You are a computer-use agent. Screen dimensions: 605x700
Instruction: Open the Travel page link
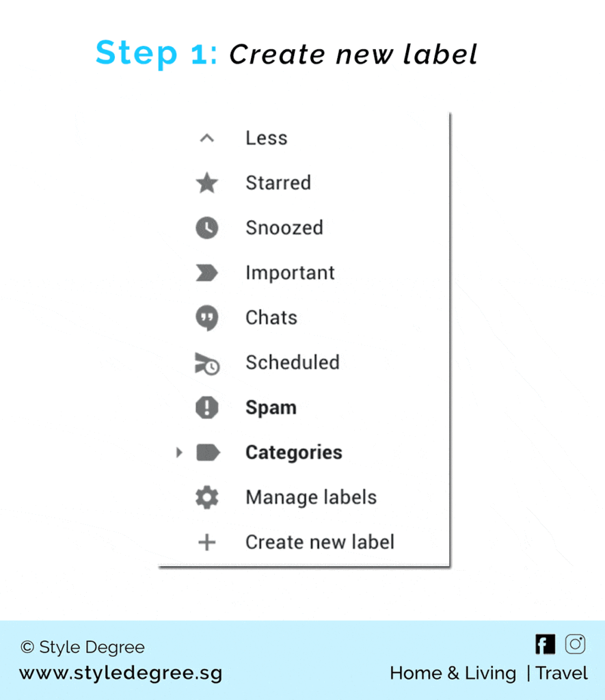(x=561, y=673)
